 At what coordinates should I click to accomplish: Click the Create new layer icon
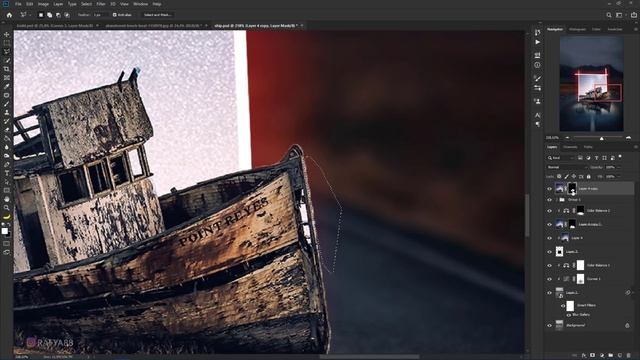pos(620,356)
